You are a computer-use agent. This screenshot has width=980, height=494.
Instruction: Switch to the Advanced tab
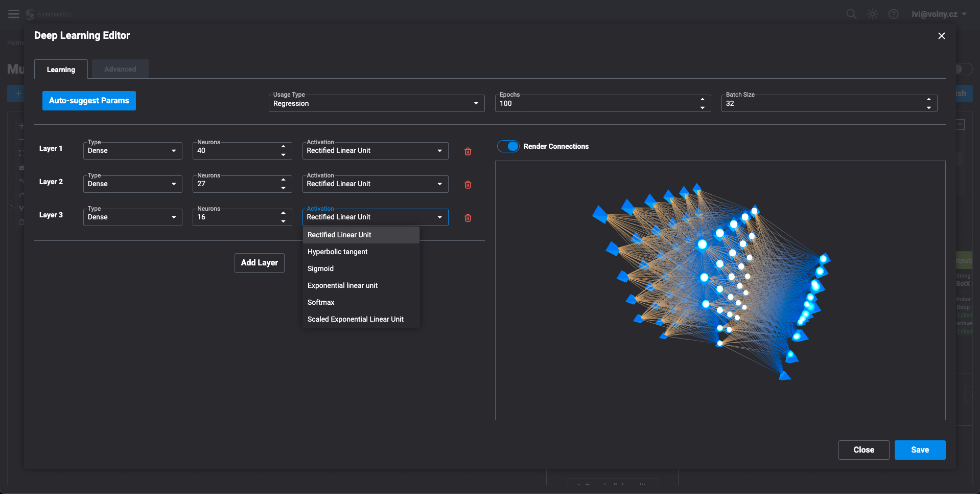120,69
